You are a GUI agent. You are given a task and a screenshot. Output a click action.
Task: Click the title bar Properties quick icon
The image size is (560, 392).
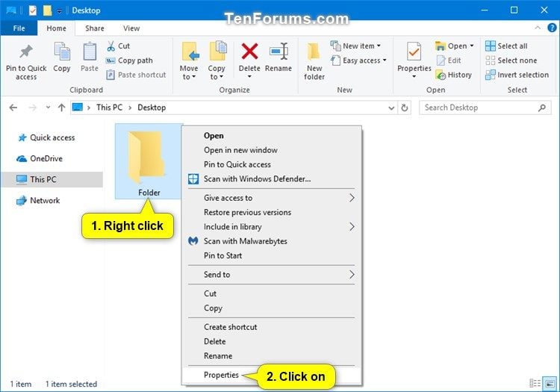(33, 10)
